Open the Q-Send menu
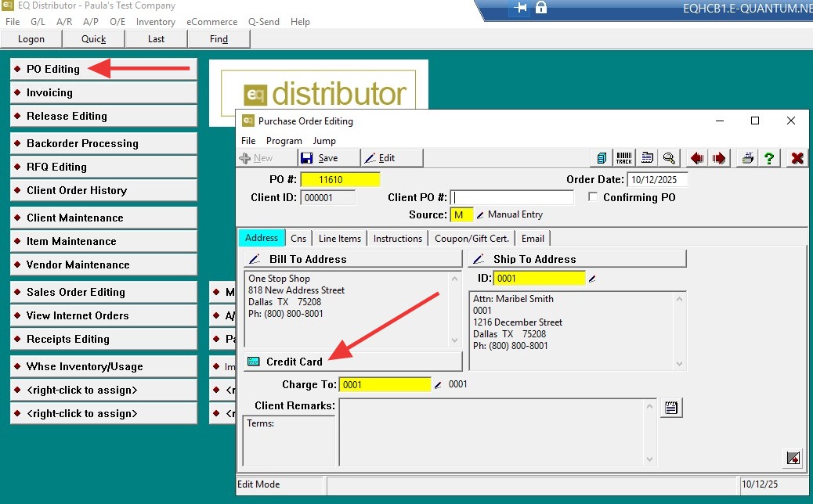 click(x=264, y=22)
